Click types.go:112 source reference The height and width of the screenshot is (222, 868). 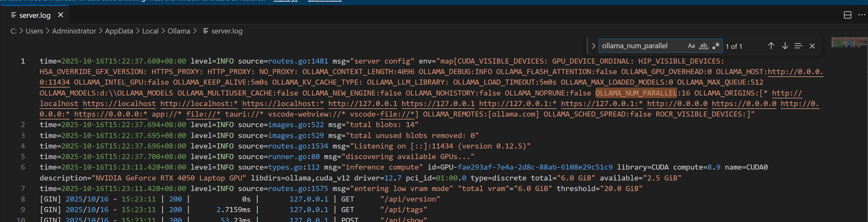(x=294, y=167)
